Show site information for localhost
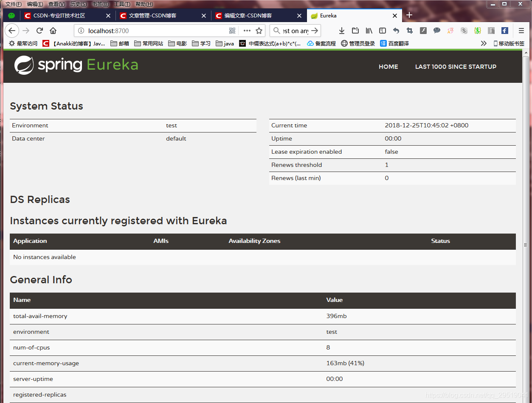The height and width of the screenshot is (403, 532). (81, 31)
